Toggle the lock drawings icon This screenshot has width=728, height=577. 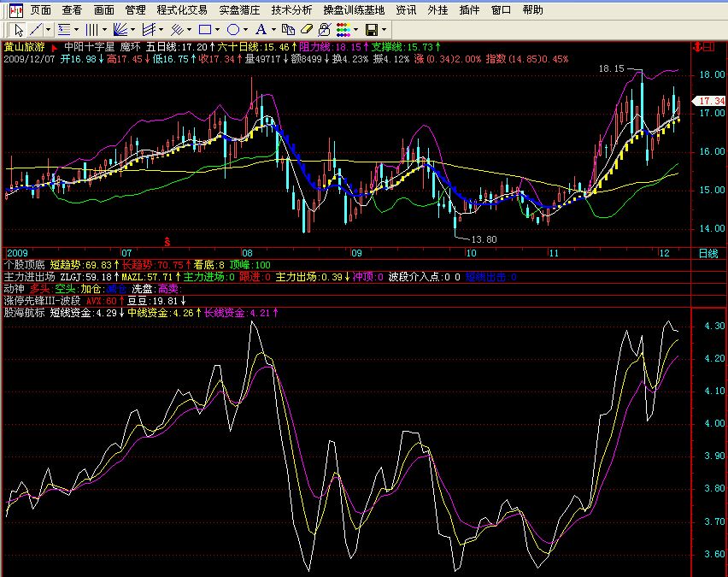[325, 29]
